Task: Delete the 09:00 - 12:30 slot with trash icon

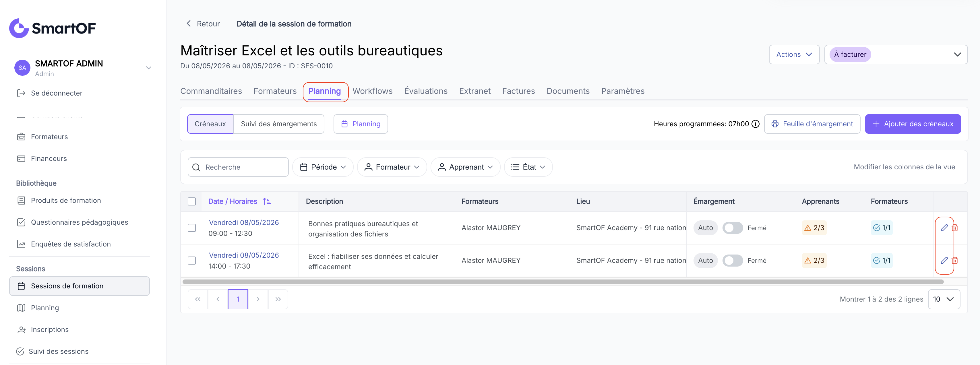Action: point(954,228)
